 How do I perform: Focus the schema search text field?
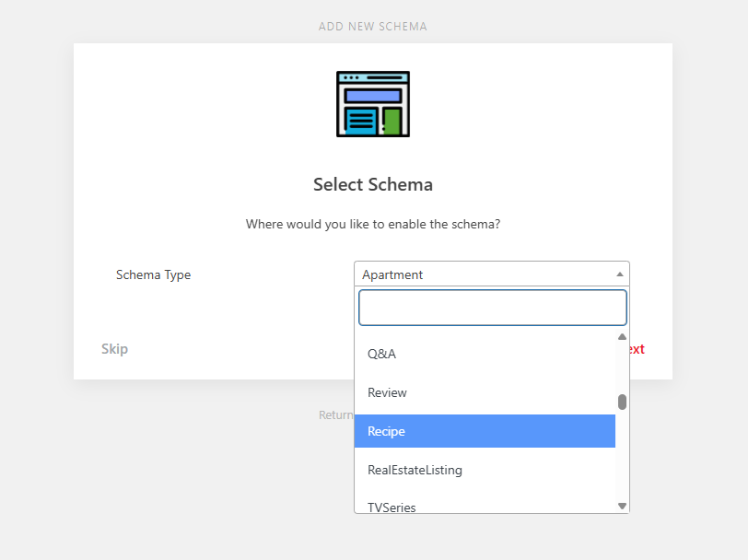tap(492, 308)
